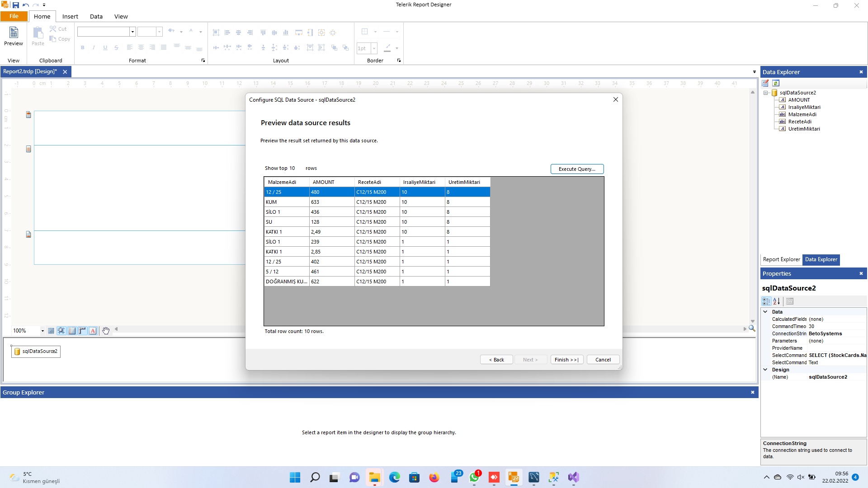Open the 100% zoom level dropdown
The image size is (868, 488).
pyautogui.click(x=42, y=331)
